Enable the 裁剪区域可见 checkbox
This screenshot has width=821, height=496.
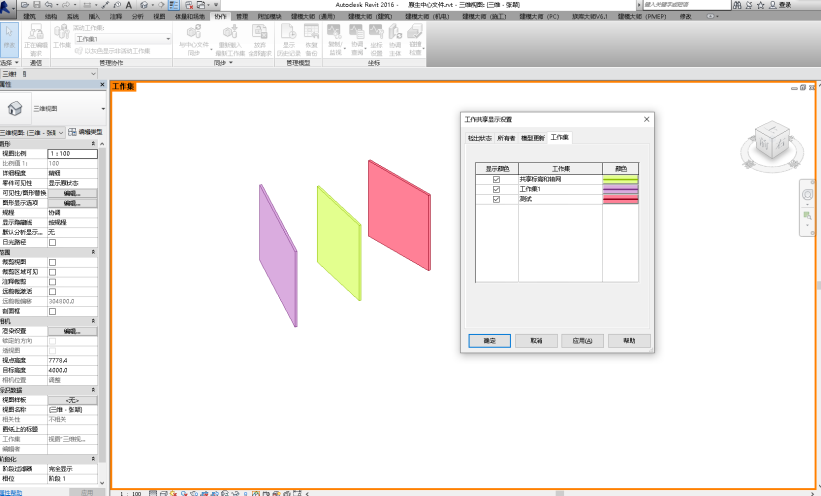52,272
